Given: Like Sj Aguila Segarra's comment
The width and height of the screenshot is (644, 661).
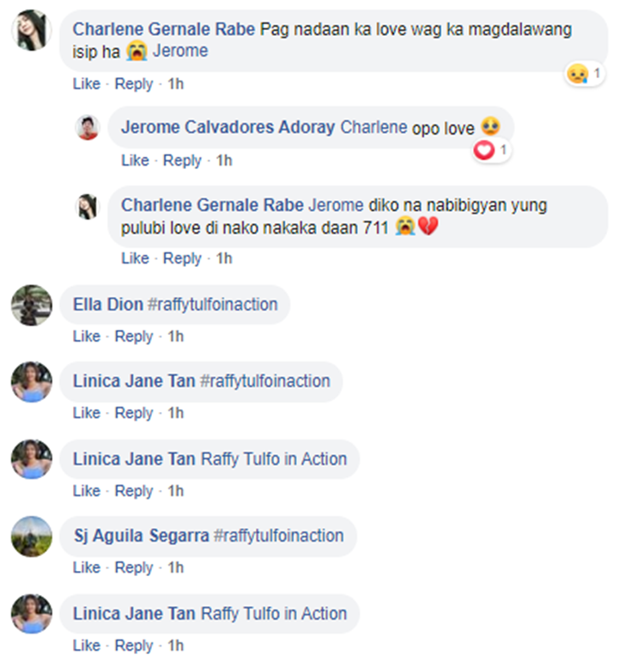Looking at the screenshot, I should 87,567.
